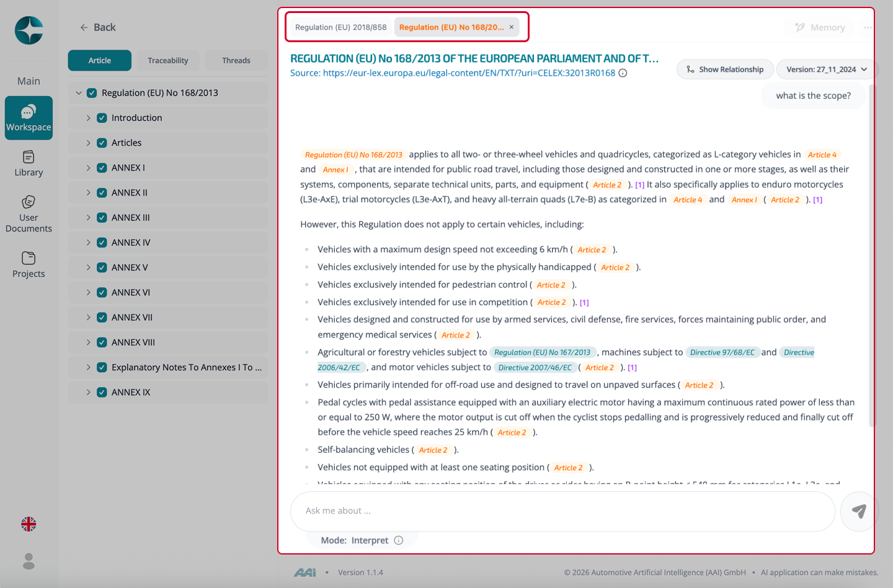The width and height of the screenshot is (893, 588).
Task: Click the Show Relationship button
Action: click(725, 69)
